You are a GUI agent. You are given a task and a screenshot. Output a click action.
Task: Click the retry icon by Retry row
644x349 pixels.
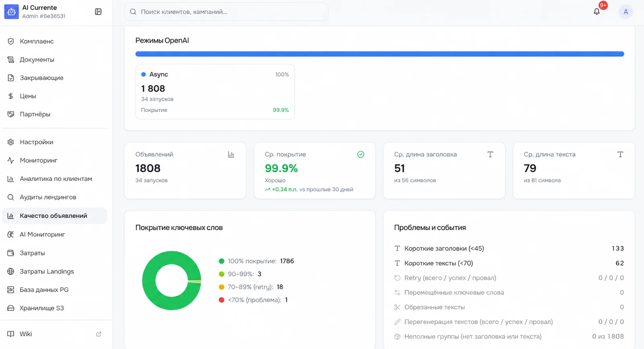(x=397, y=278)
